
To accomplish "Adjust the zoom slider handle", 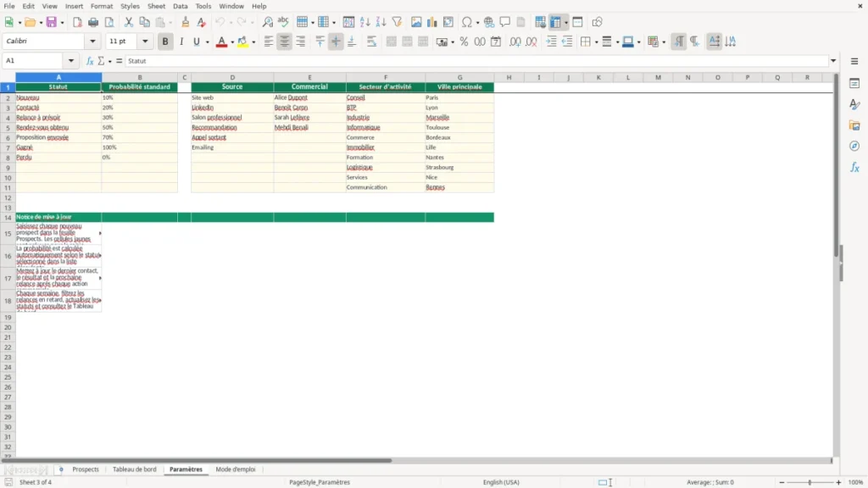I will click(810, 482).
